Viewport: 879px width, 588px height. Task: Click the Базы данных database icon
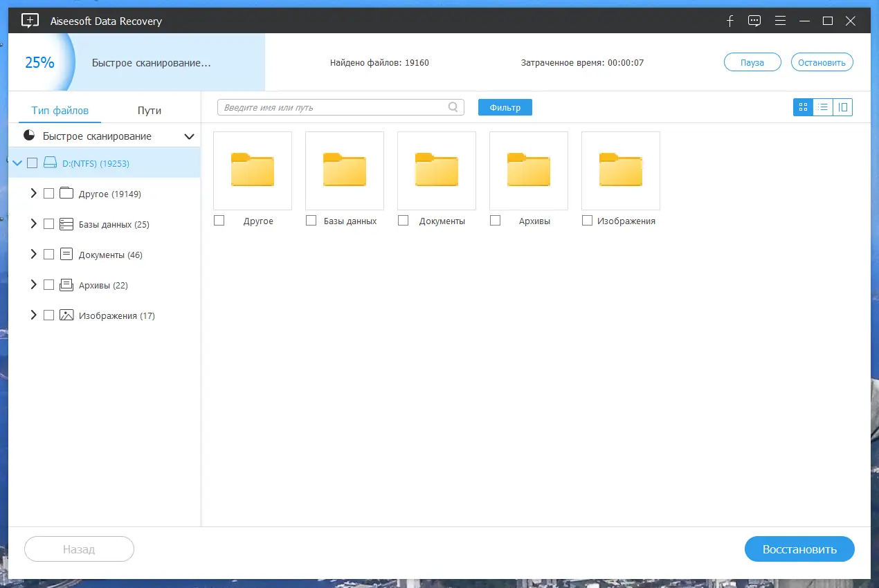[x=66, y=224]
